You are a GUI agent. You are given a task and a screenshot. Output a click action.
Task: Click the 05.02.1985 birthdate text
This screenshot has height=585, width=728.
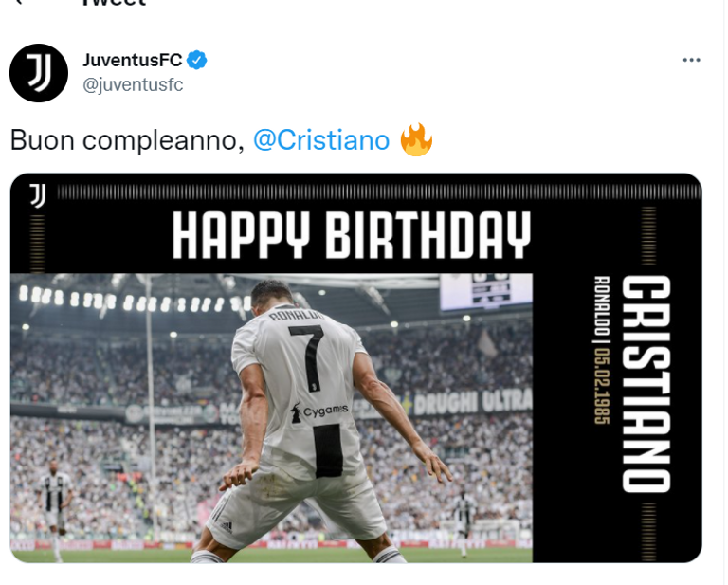pyautogui.click(x=602, y=386)
